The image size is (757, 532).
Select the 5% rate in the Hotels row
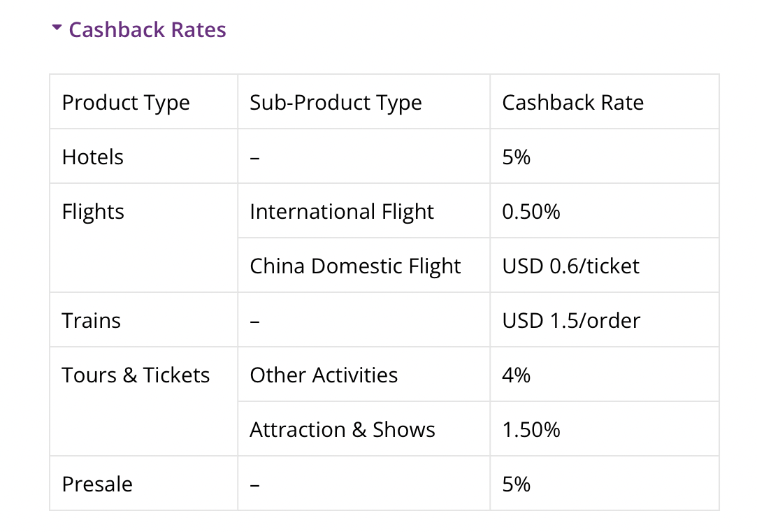coord(517,157)
